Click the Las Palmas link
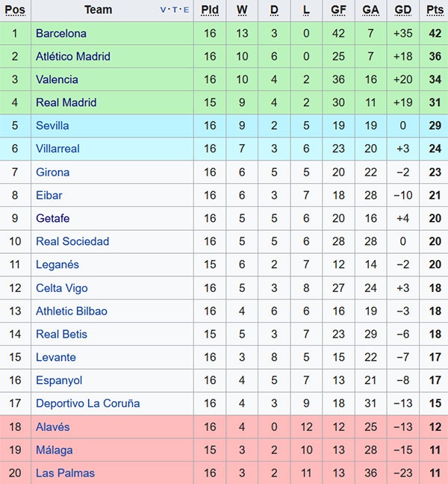 tap(66, 474)
